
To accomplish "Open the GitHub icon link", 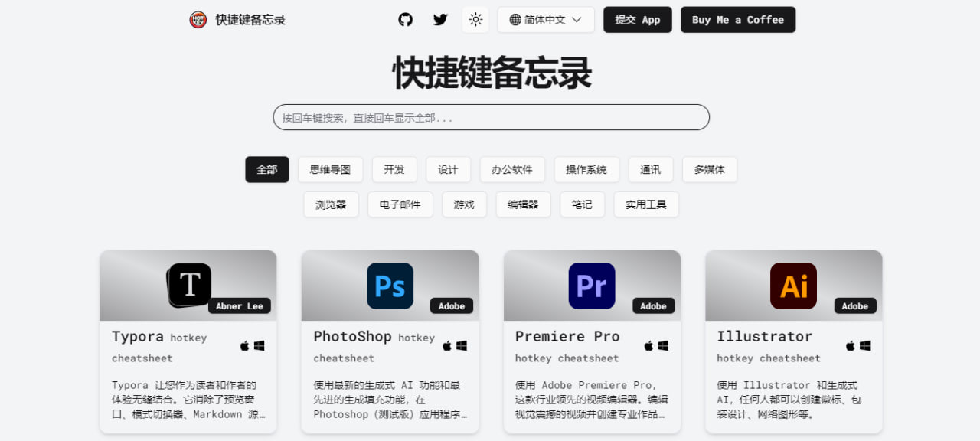I will click(x=406, y=20).
